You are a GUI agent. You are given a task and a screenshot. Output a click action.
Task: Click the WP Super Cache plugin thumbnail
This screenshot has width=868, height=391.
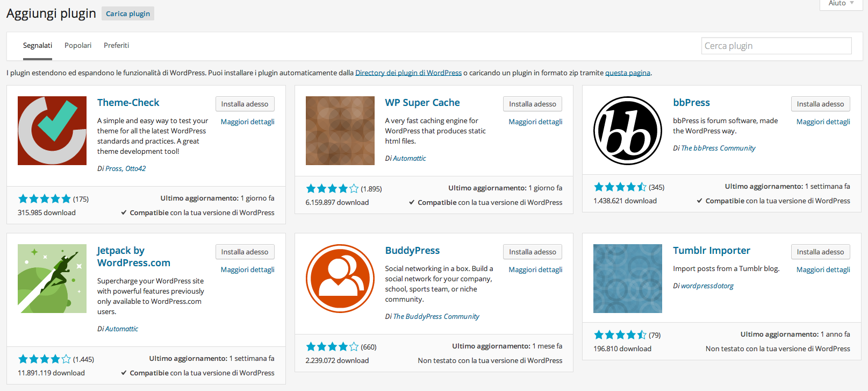click(340, 131)
